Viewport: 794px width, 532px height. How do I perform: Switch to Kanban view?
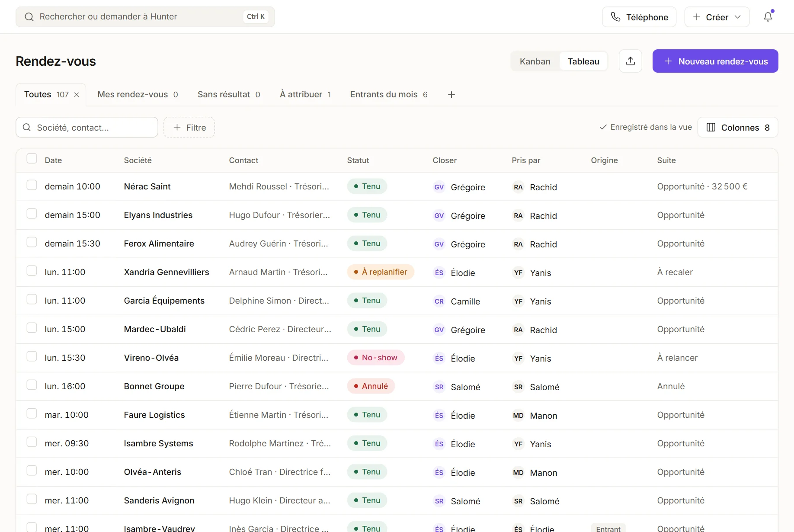click(535, 61)
